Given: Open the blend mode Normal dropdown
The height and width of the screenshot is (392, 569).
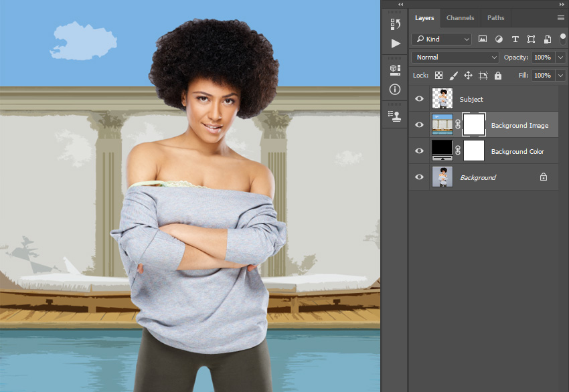Looking at the screenshot, I should (455, 58).
